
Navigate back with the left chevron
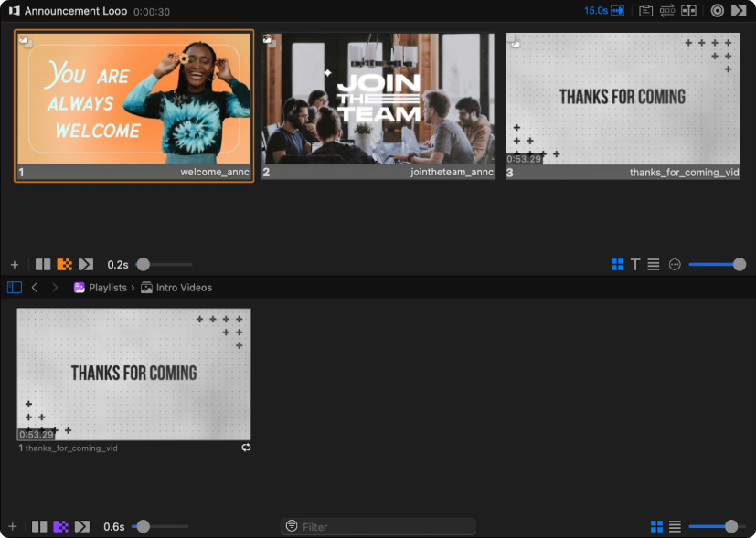point(35,288)
